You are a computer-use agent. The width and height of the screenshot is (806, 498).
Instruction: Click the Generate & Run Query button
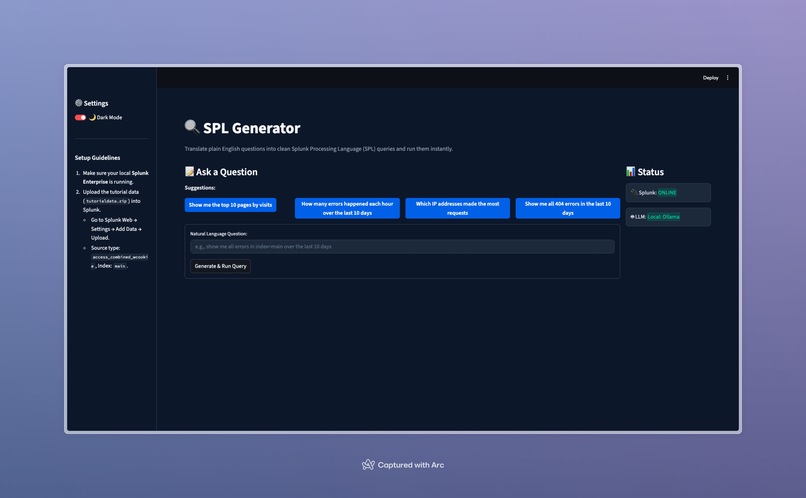(x=221, y=266)
